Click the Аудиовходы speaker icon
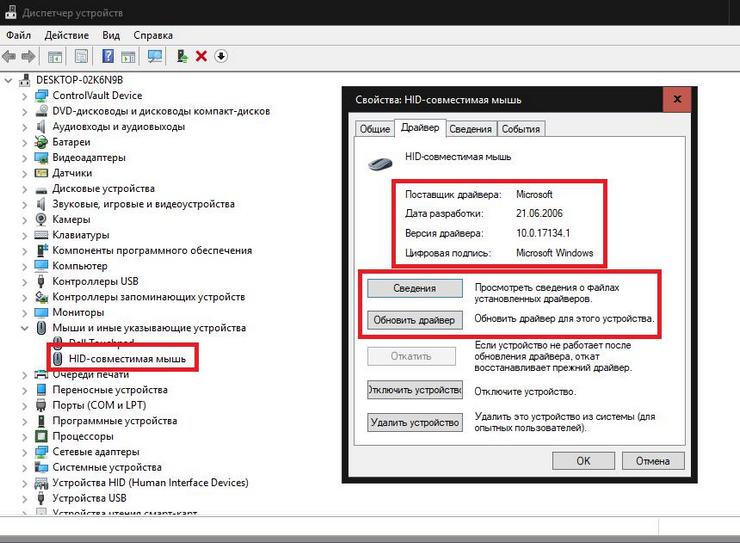The width and height of the screenshot is (740, 543). pyautogui.click(x=41, y=126)
